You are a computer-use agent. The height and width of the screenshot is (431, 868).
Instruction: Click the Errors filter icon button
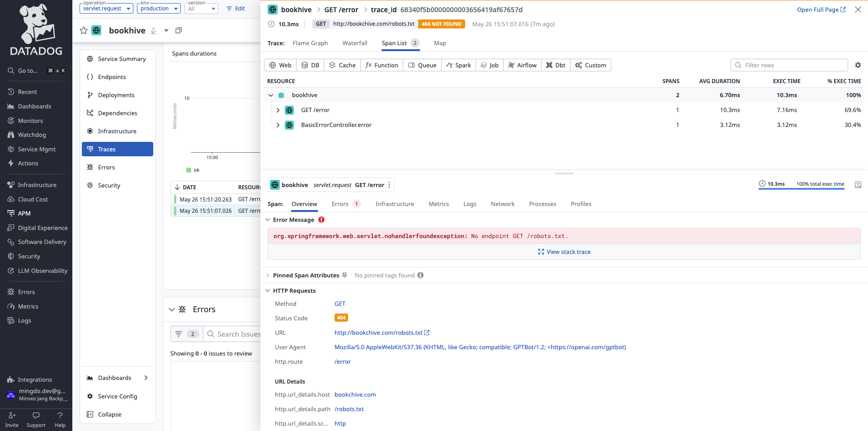point(187,334)
